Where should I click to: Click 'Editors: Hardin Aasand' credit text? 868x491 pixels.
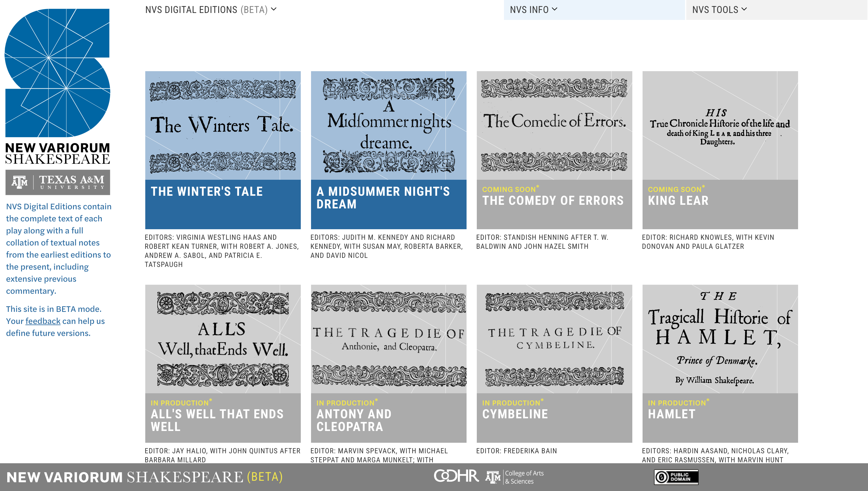tap(715, 455)
